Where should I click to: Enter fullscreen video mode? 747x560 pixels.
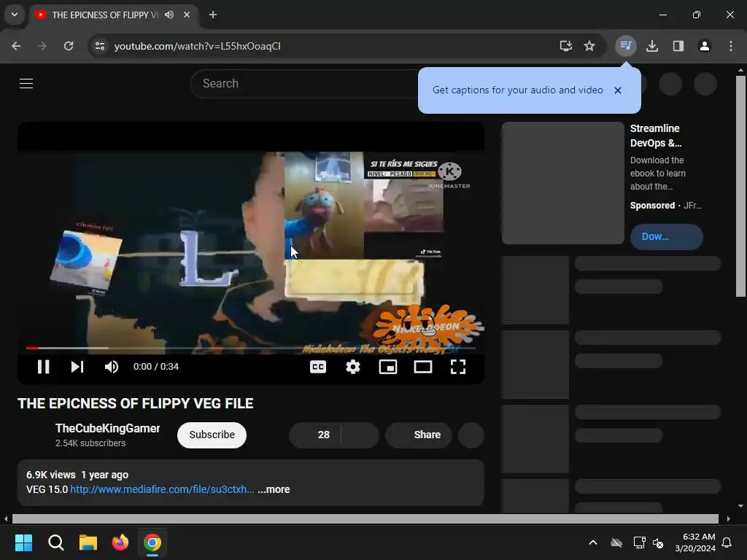(458, 367)
